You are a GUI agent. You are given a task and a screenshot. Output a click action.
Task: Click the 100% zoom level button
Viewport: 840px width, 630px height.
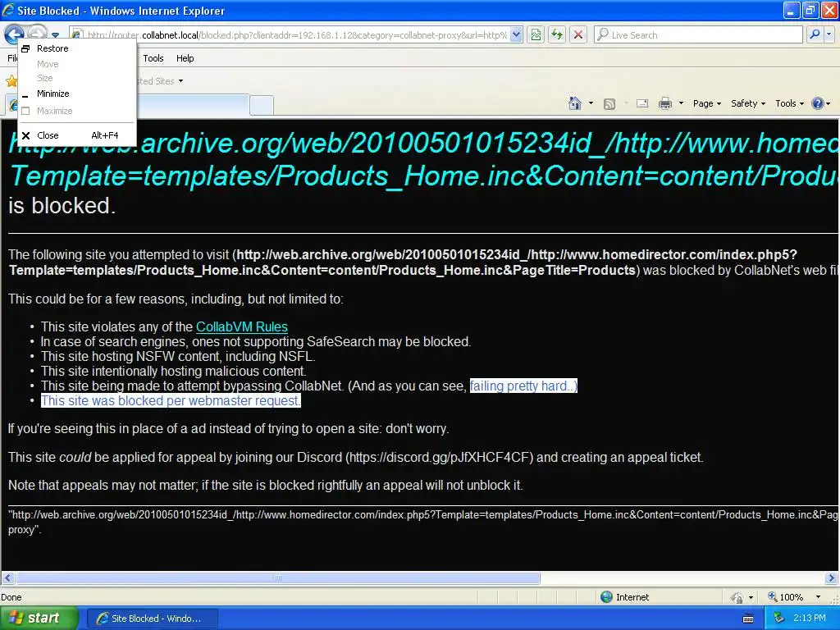click(785, 597)
